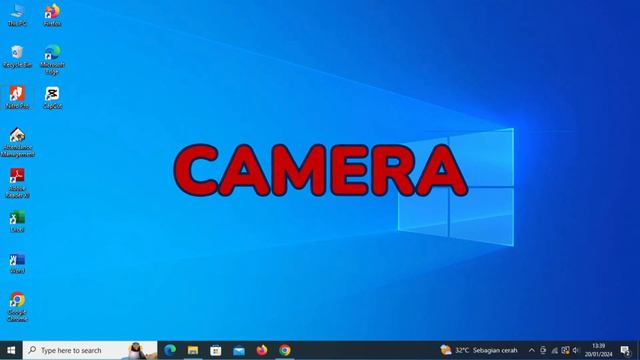The image size is (640, 360).
Task: Launch Google Chrome from the taskbar
Action: (285, 350)
